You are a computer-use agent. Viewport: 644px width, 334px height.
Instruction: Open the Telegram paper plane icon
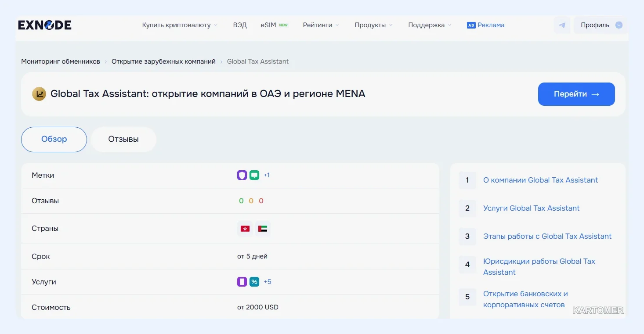[562, 25]
